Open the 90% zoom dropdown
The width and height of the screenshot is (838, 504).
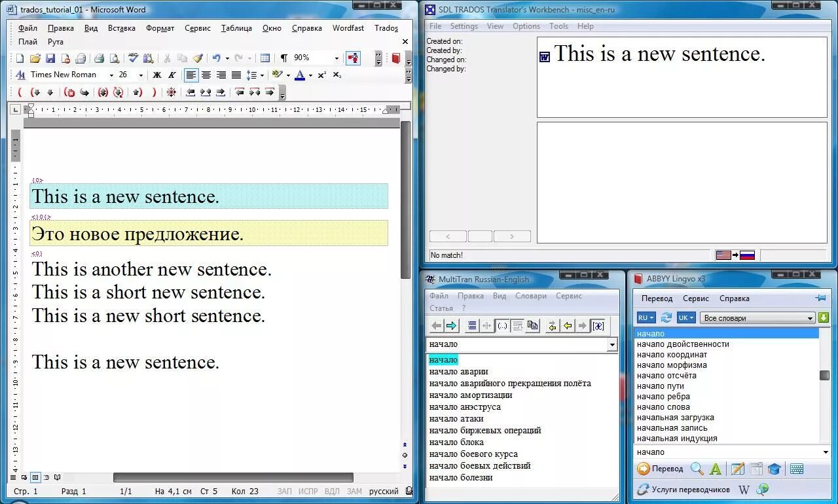(337, 58)
